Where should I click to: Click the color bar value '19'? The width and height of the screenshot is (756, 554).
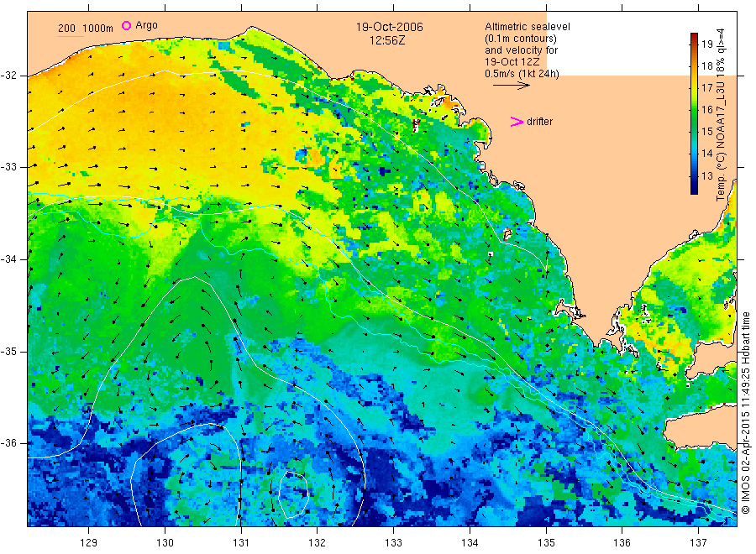[706, 44]
